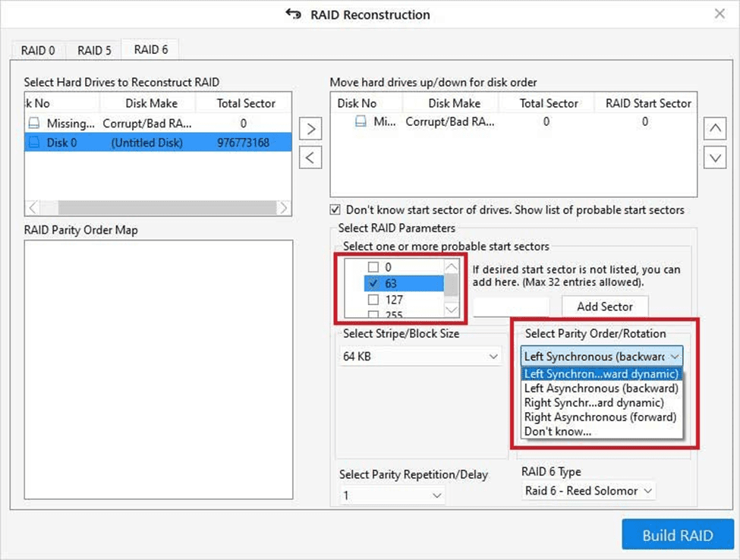Select the RAID 6 tab
This screenshot has width=740, height=560.
(150, 49)
